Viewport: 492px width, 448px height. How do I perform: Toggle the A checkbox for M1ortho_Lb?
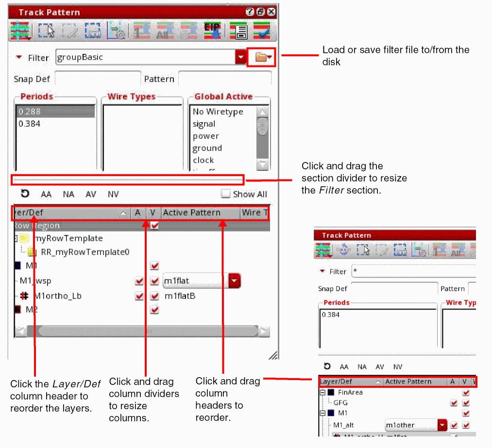[x=139, y=296]
